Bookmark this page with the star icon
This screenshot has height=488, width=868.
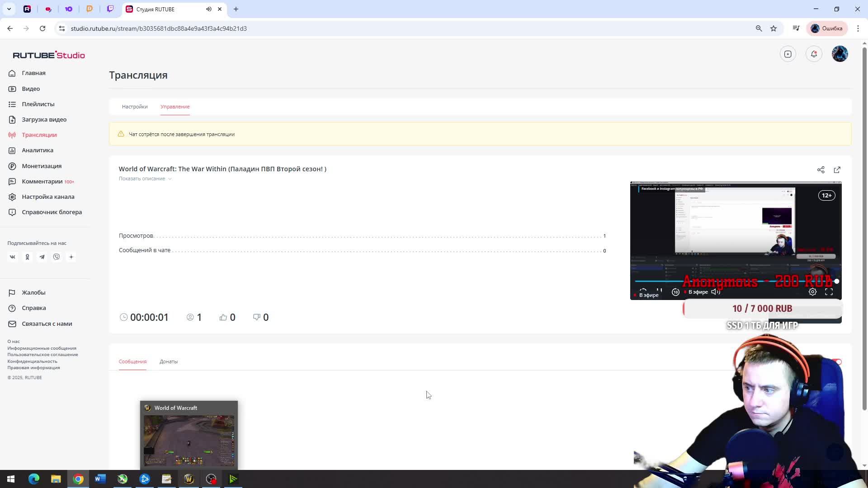click(x=774, y=28)
